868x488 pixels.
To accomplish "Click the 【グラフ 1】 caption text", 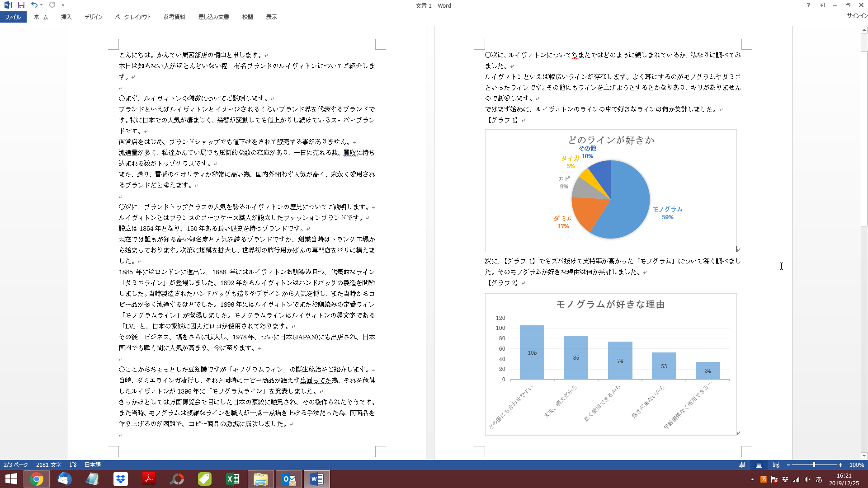I will [503, 120].
